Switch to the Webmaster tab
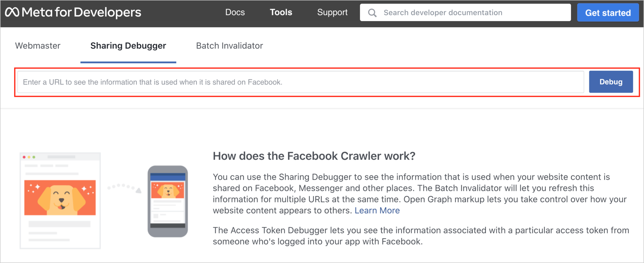This screenshot has width=644, height=263. point(38,46)
